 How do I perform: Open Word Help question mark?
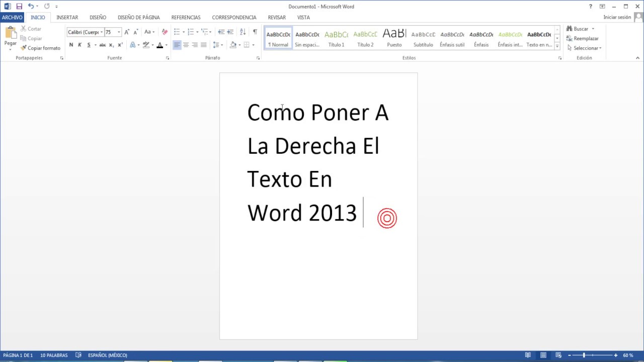591,7
